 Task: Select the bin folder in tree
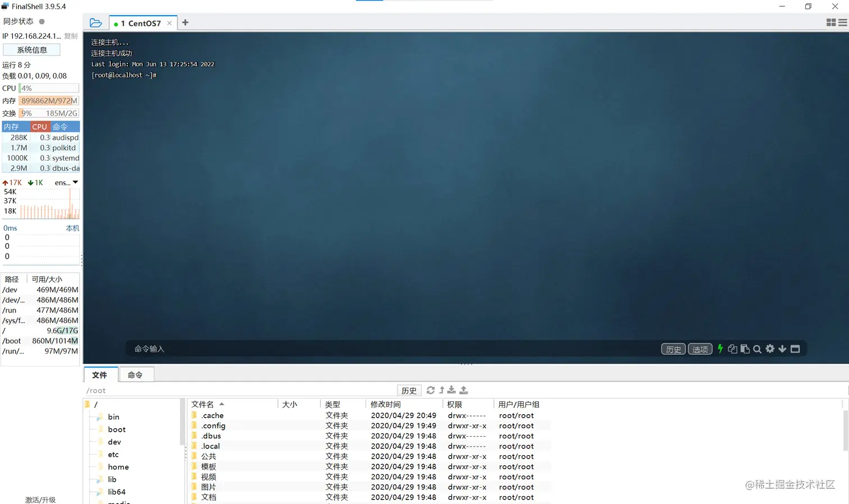click(x=113, y=416)
